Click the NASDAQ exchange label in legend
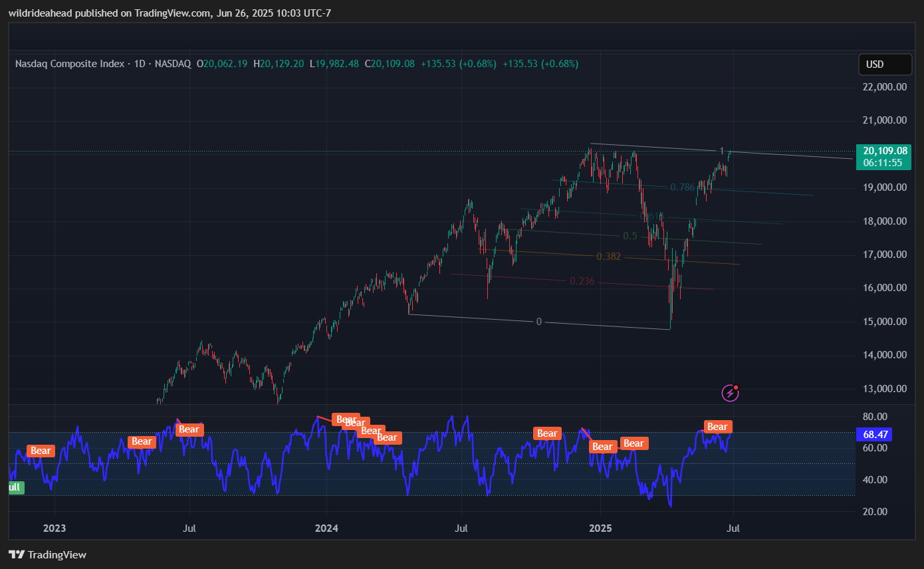 click(x=172, y=64)
